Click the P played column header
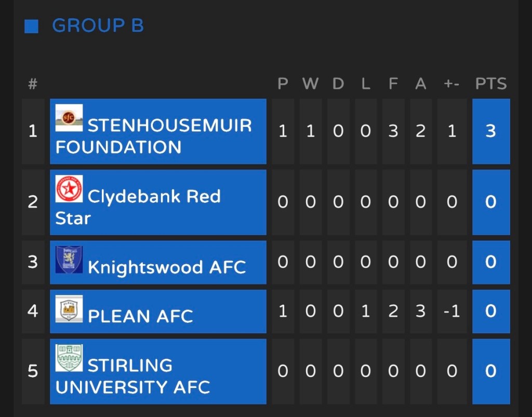 pyautogui.click(x=283, y=84)
